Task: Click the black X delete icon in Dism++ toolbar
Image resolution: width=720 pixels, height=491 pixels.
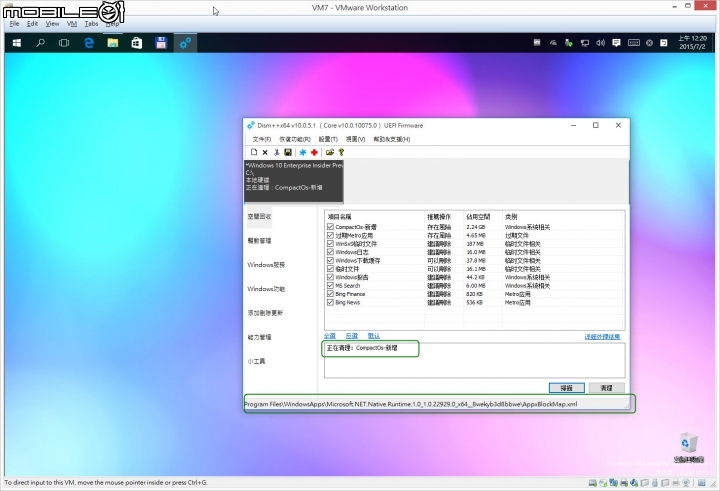Action: tap(265, 152)
